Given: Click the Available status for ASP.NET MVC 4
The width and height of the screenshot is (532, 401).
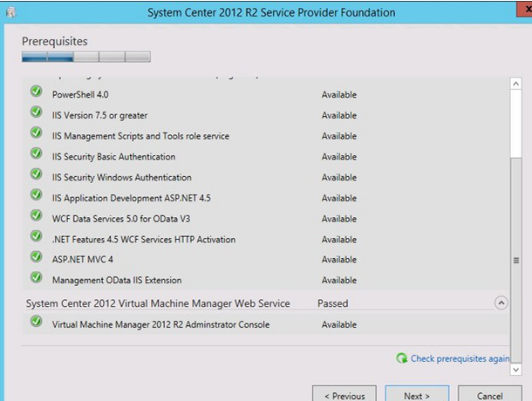Looking at the screenshot, I should click(339, 260).
